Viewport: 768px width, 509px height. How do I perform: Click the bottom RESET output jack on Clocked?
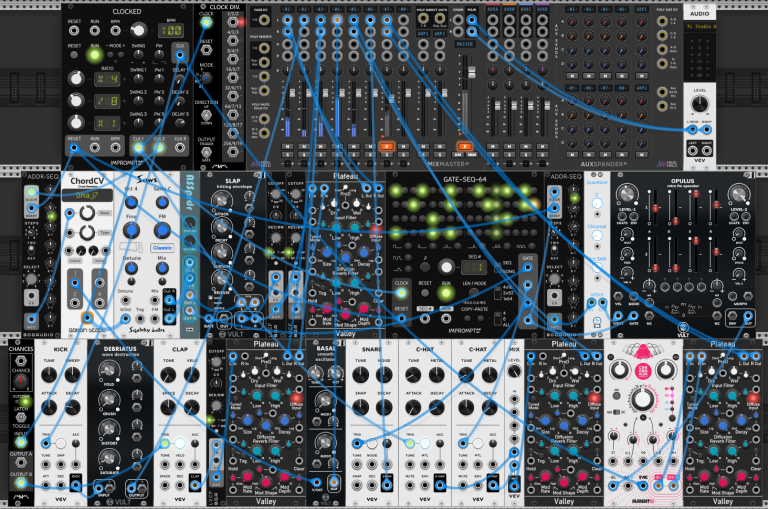pos(74,147)
